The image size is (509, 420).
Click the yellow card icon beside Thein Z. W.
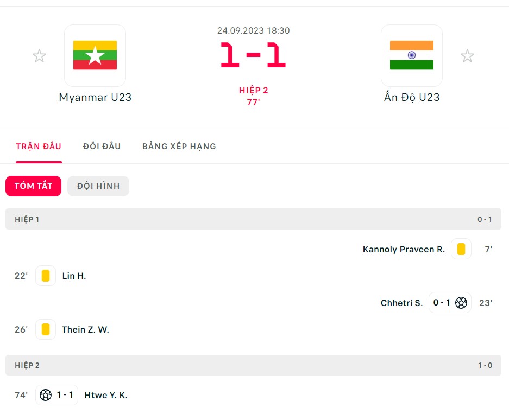coord(46,329)
